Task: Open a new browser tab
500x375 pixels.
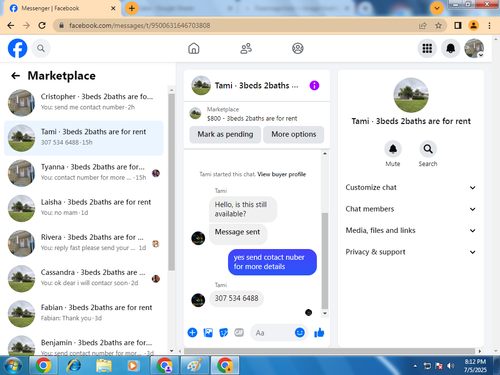Action: pos(132,8)
